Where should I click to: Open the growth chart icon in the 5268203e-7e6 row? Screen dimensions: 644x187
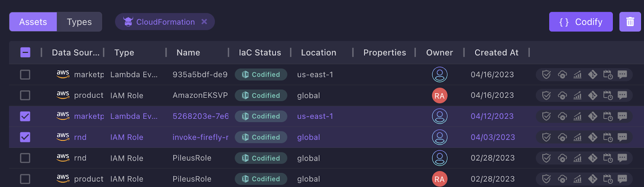click(x=577, y=116)
